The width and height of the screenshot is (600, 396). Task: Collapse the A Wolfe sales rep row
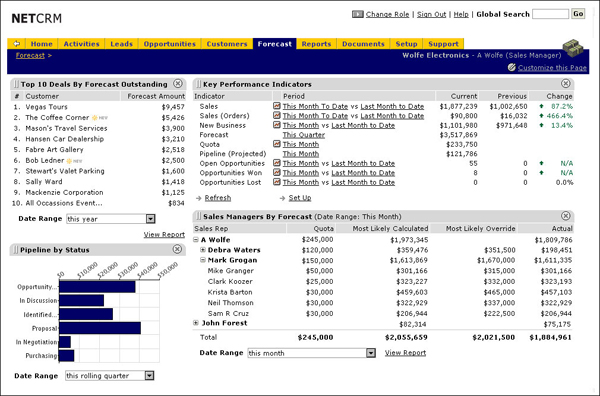point(196,240)
